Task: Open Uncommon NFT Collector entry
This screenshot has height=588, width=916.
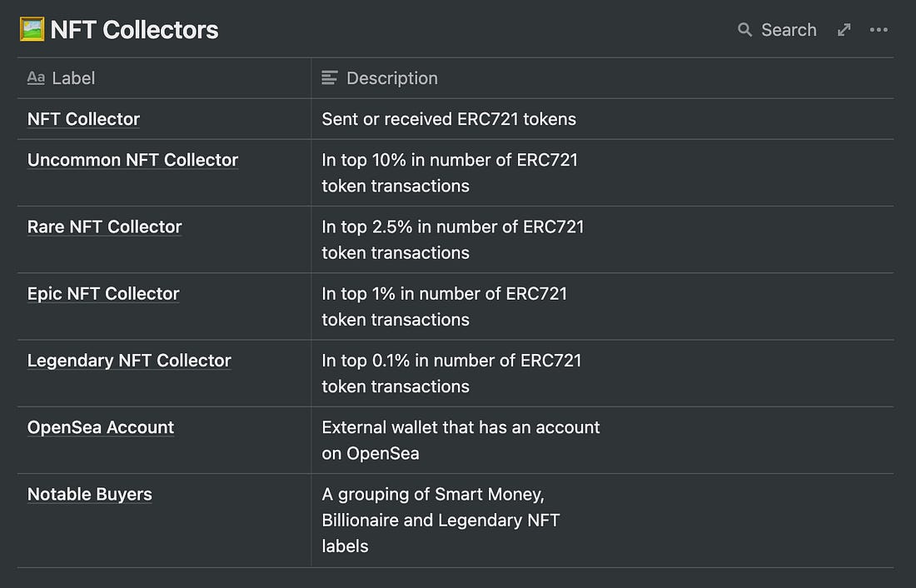Action: (132, 160)
